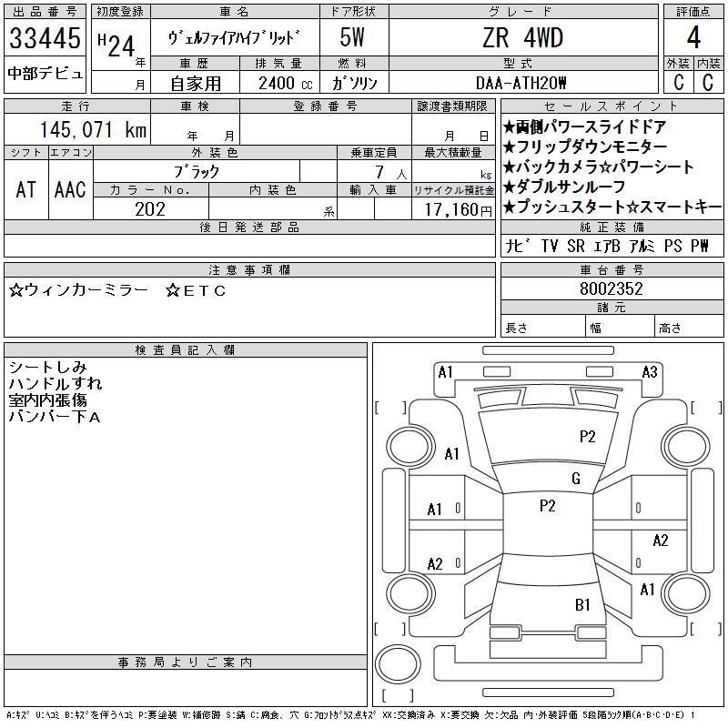Click the P2 mark on the roof

(x=548, y=506)
